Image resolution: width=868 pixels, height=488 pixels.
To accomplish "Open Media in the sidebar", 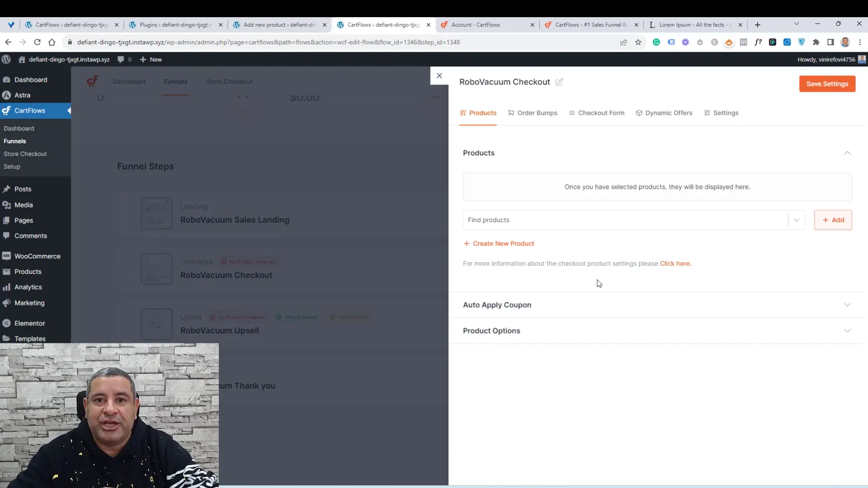I will 24,205.
